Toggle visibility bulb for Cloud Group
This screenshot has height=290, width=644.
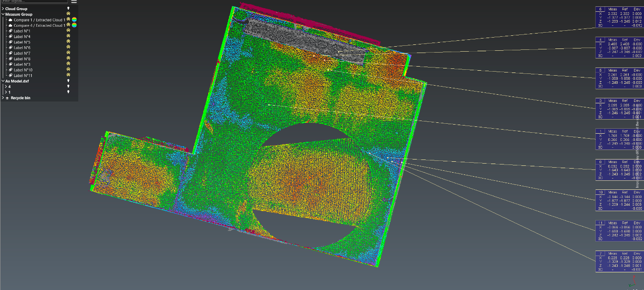(x=68, y=9)
